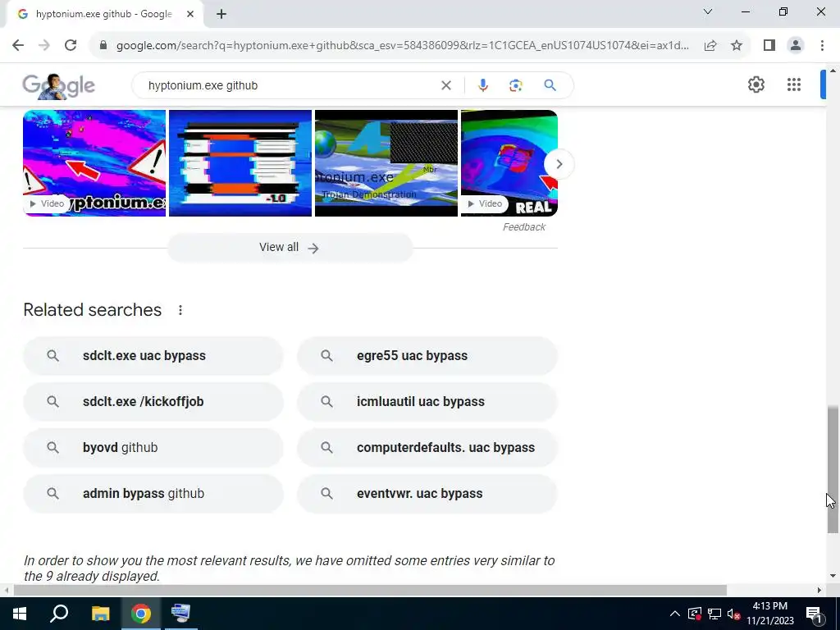The width and height of the screenshot is (840, 630).
Task: Search computerdefaults. uac bypass
Action: [427, 448]
